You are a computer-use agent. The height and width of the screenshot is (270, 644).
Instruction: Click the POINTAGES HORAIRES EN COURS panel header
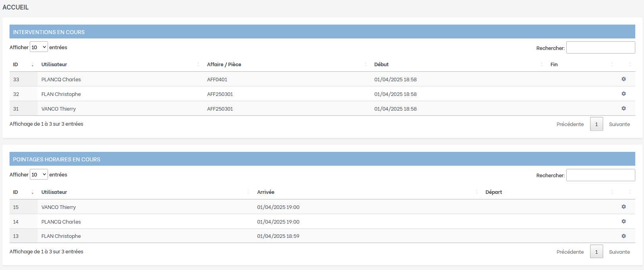click(x=322, y=159)
